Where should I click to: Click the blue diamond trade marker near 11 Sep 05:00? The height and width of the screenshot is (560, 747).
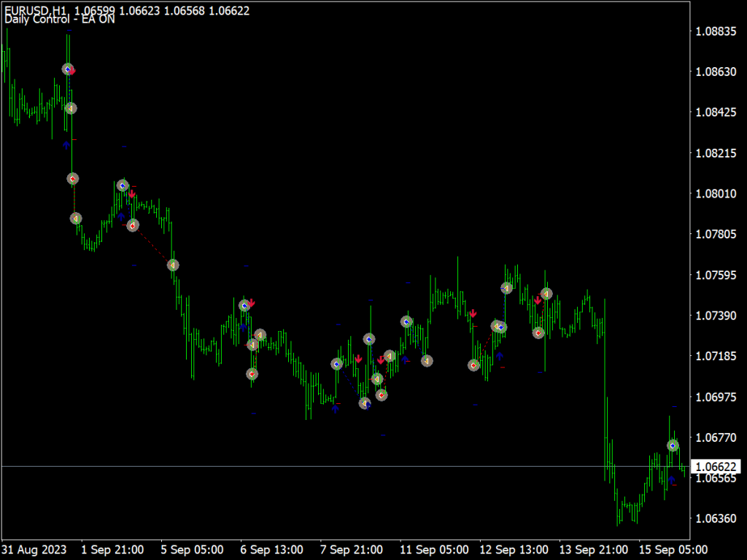(406, 322)
